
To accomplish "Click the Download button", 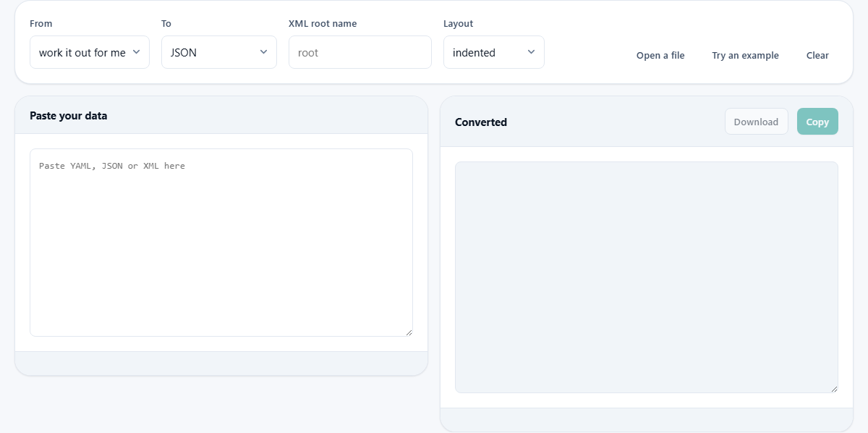I will (756, 122).
